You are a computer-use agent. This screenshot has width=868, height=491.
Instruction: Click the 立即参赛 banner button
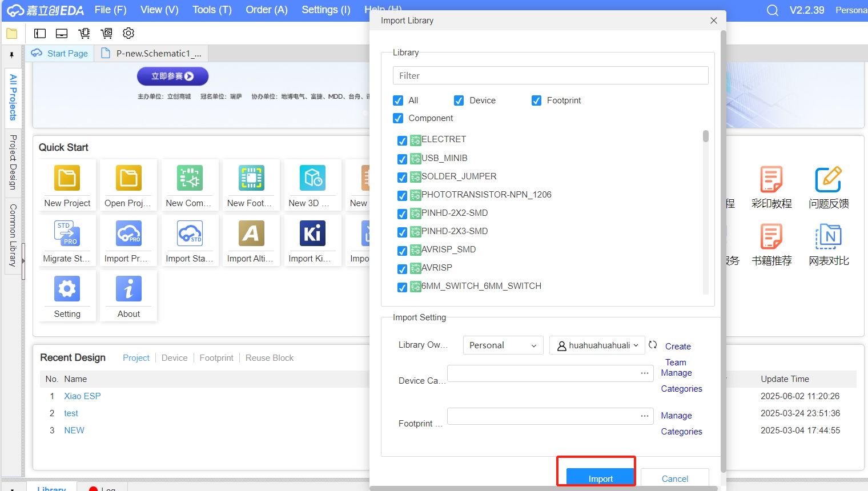coord(172,76)
